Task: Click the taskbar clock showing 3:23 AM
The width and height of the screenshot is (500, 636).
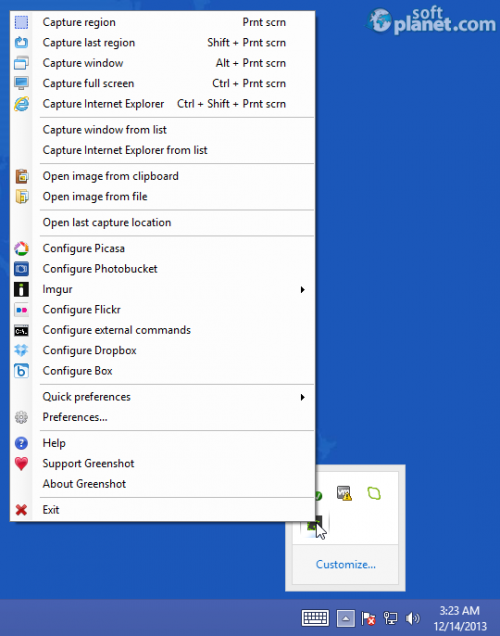Action: (460, 619)
